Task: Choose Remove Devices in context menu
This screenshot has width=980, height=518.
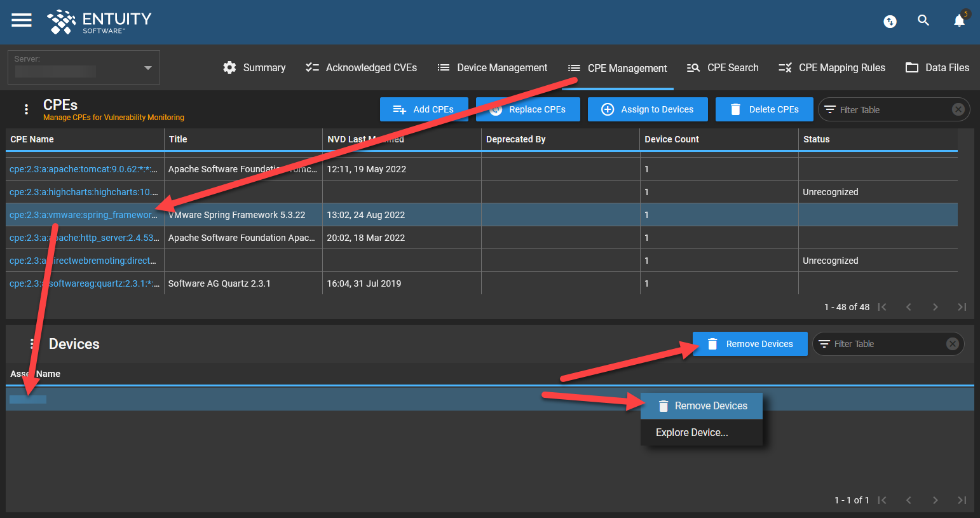Action: 702,406
